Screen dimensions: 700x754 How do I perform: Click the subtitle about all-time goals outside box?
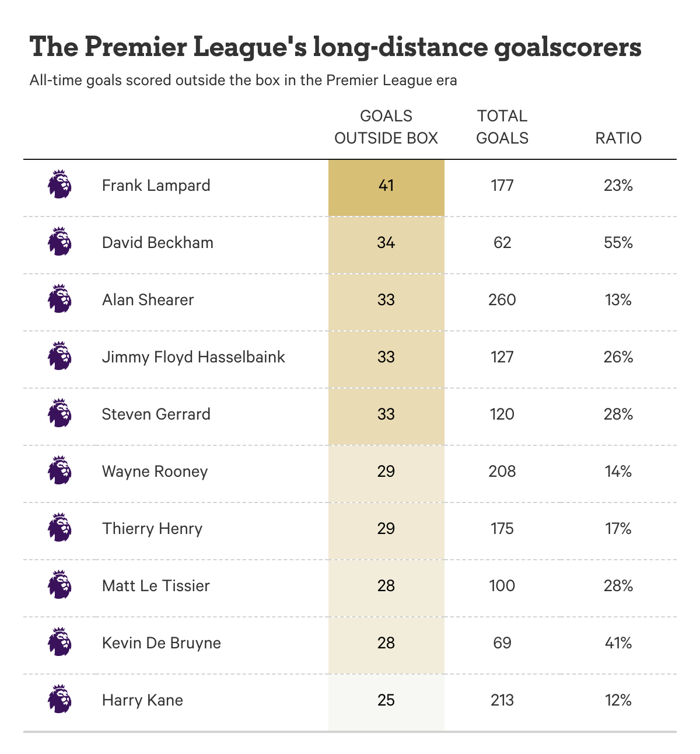(x=243, y=80)
